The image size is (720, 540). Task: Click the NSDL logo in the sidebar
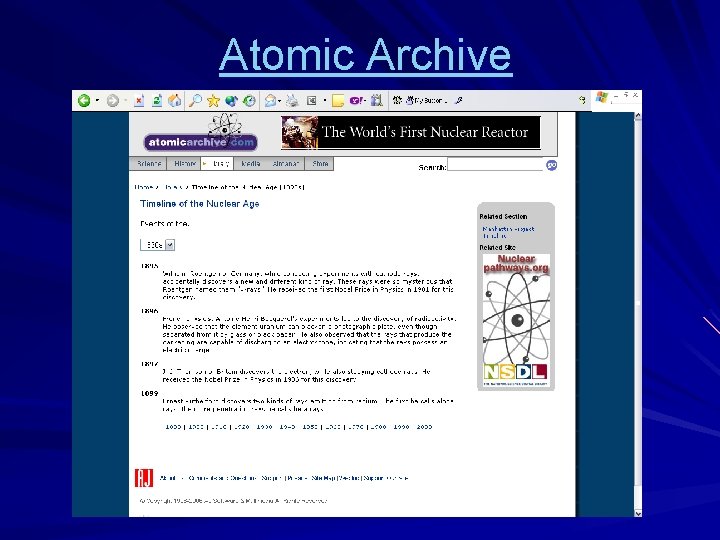(x=516, y=372)
